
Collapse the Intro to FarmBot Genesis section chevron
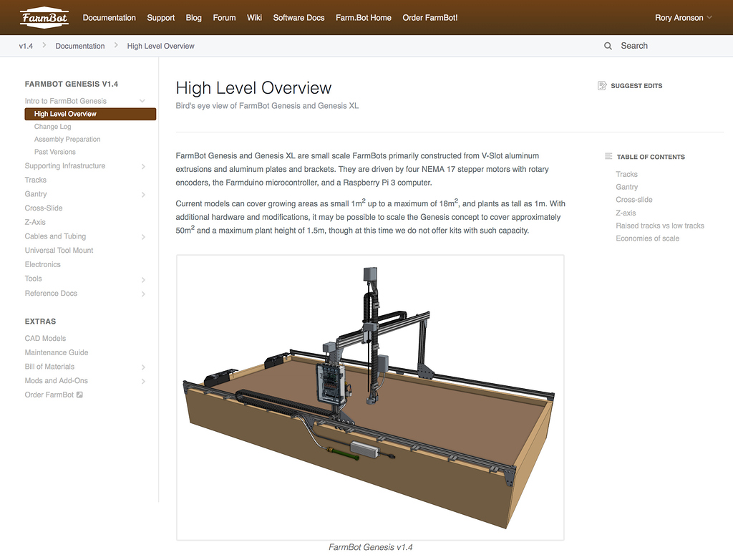tap(142, 100)
